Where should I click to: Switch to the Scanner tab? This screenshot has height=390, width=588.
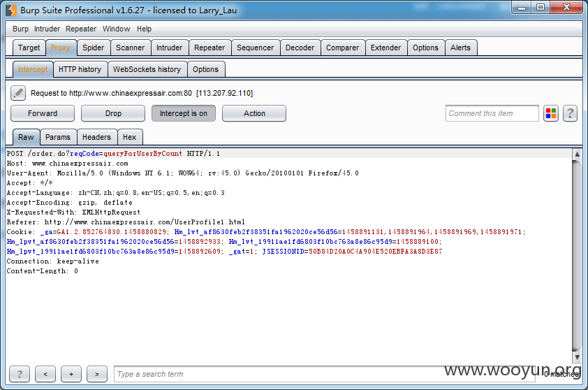pyautogui.click(x=130, y=48)
